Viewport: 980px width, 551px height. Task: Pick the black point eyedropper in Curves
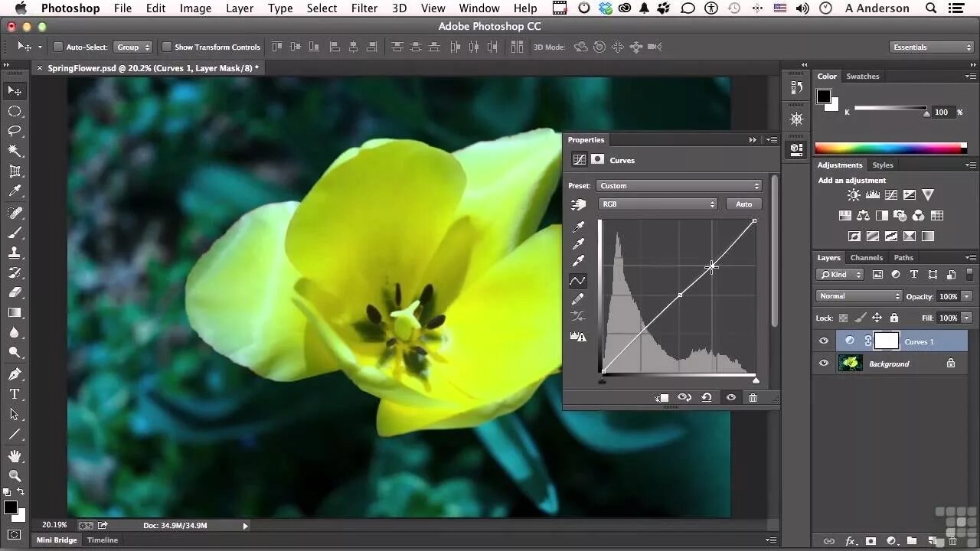click(x=578, y=227)
